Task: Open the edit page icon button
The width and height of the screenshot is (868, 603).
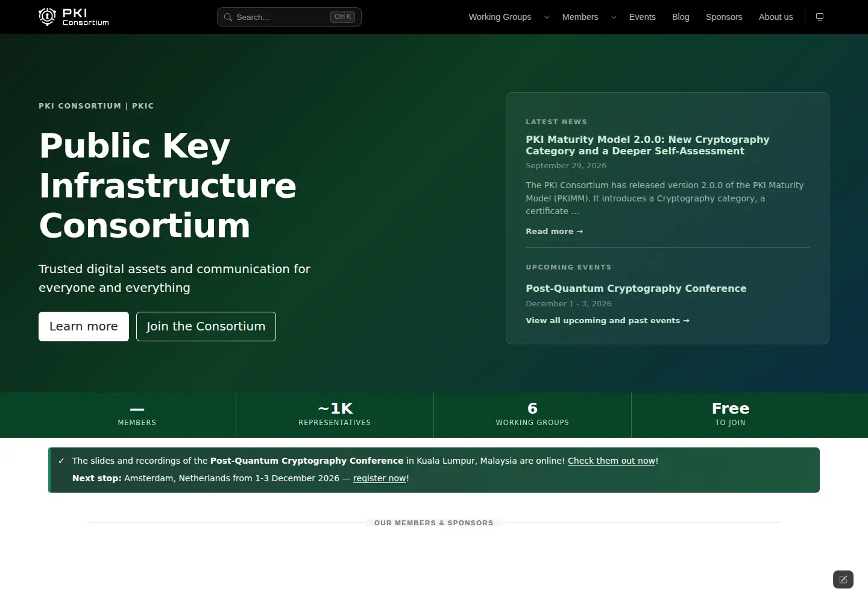Action: coord(843,579)
